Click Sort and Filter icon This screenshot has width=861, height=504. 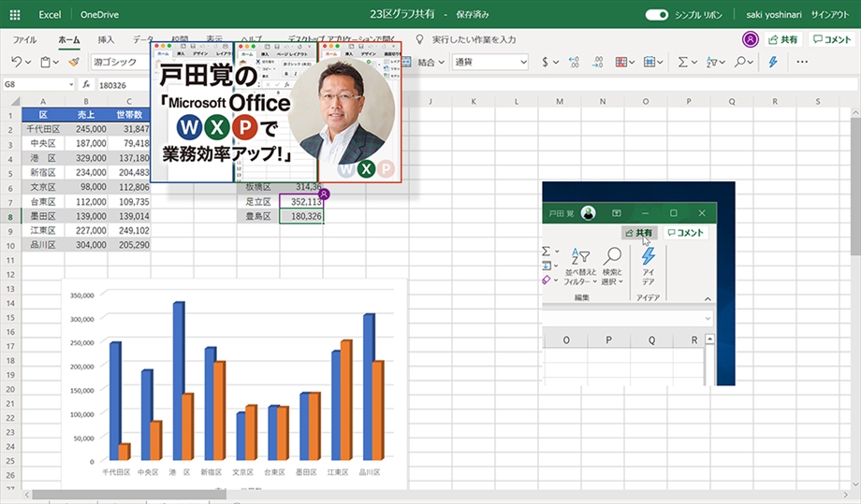click(711, 62)
